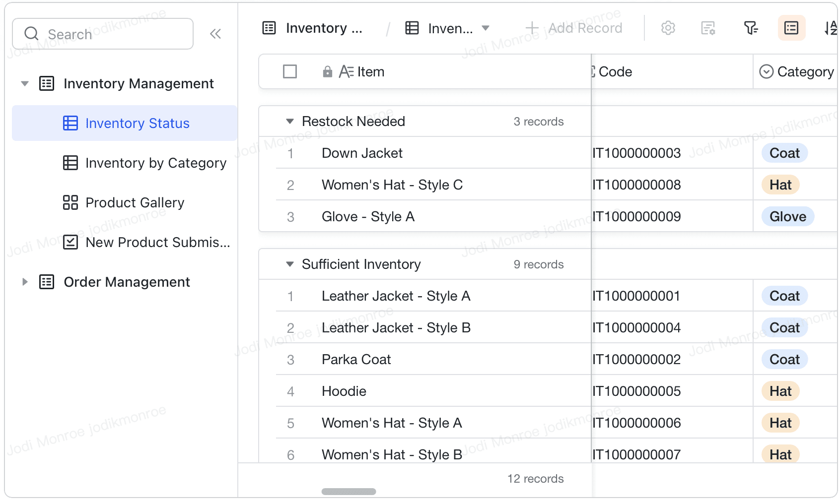839x504 pixels.
Task: Click the Inventory by Category grid icon
Action: tap(70, 163)
